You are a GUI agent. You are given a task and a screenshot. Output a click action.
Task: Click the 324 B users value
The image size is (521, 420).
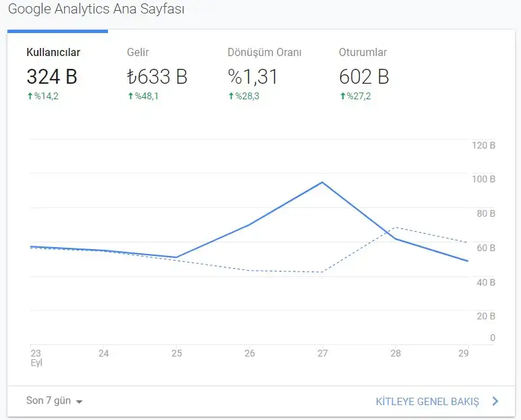52,76
